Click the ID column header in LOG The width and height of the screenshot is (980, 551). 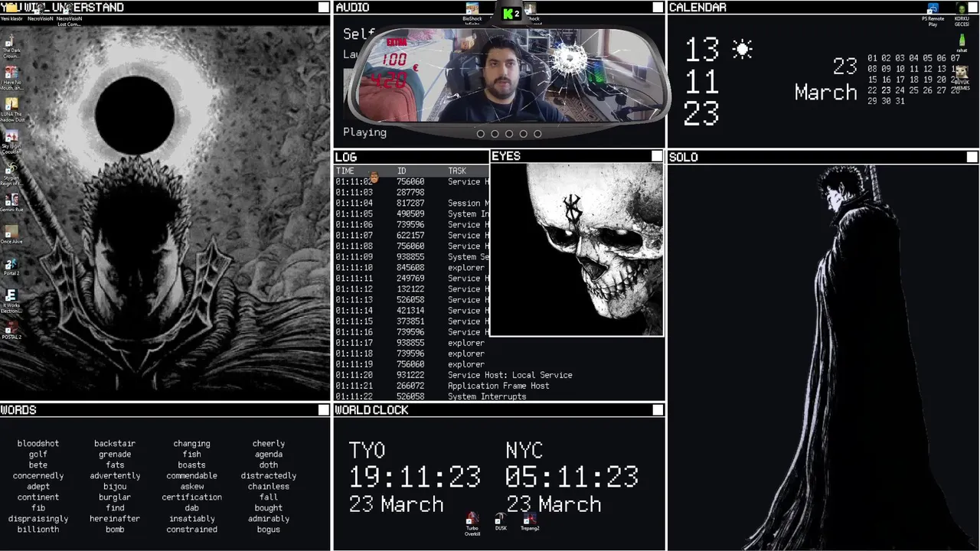(x=401, y=171)
